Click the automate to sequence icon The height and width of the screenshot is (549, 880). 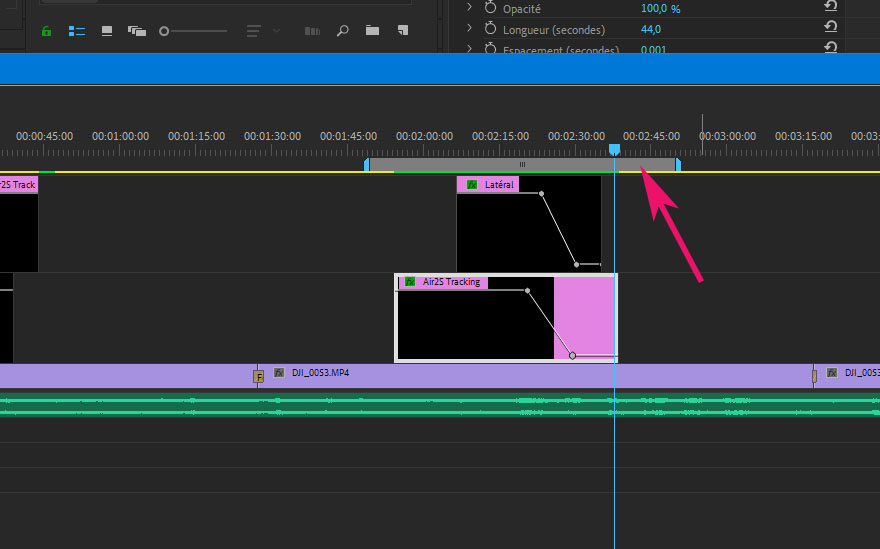tap(312, 31)
